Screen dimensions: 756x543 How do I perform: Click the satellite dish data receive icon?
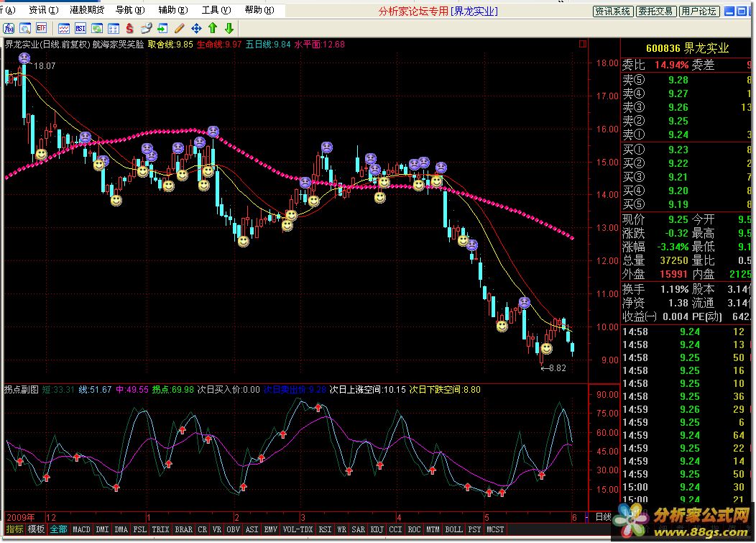pyautogui.click(x=146, y=29)
